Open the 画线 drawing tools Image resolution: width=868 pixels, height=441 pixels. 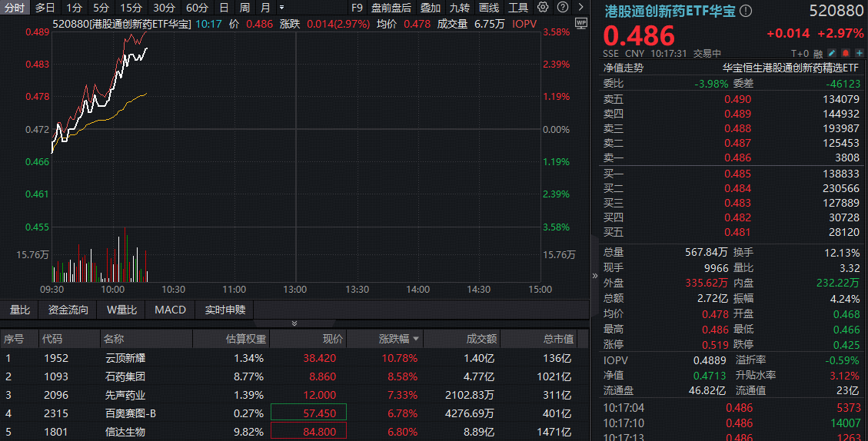488,8
